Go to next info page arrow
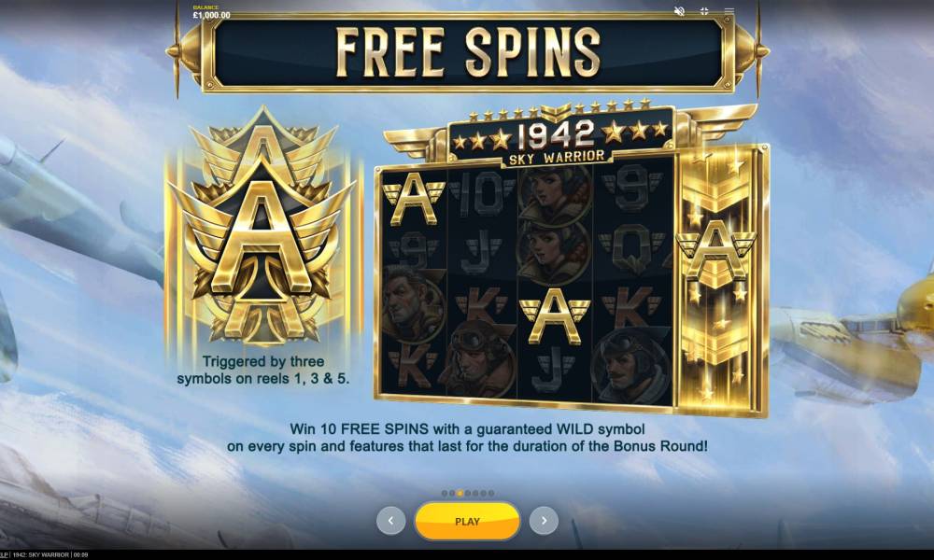 544,521
